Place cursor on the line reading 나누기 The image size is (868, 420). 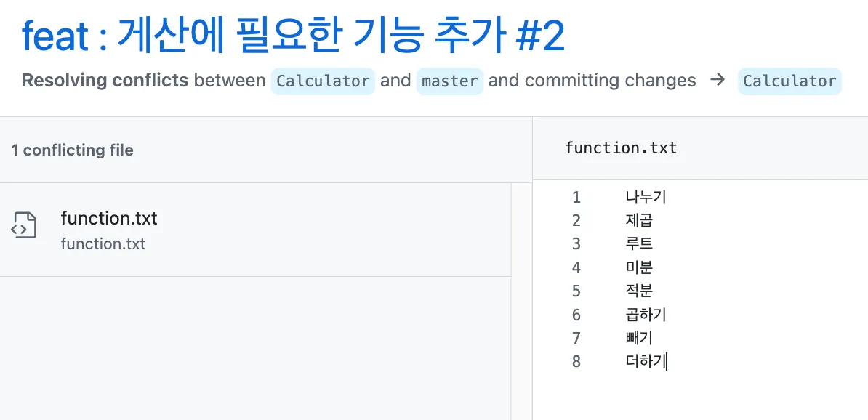point(646,197)
